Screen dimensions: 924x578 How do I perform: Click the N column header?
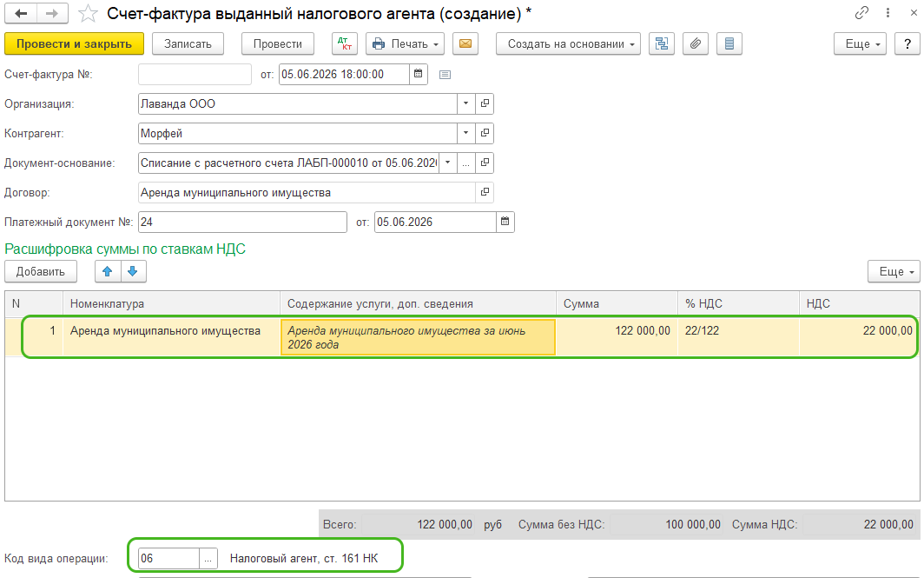point(34,303)
